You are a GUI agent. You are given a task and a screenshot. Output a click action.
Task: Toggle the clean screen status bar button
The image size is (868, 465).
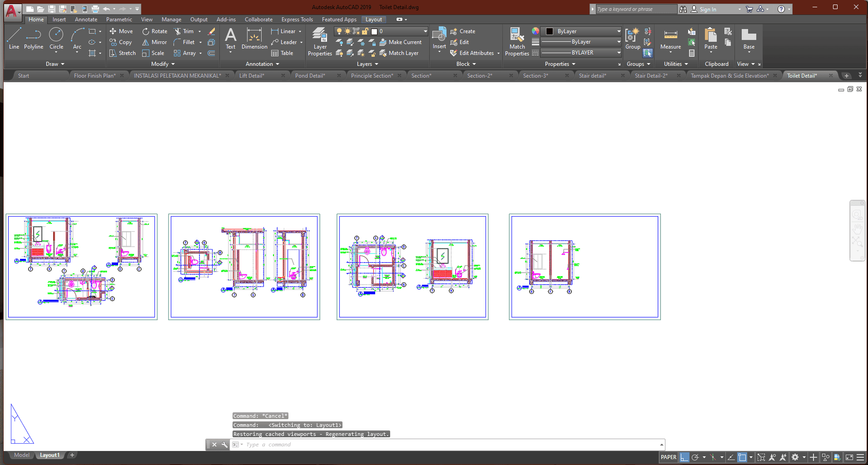pos(849,457)
